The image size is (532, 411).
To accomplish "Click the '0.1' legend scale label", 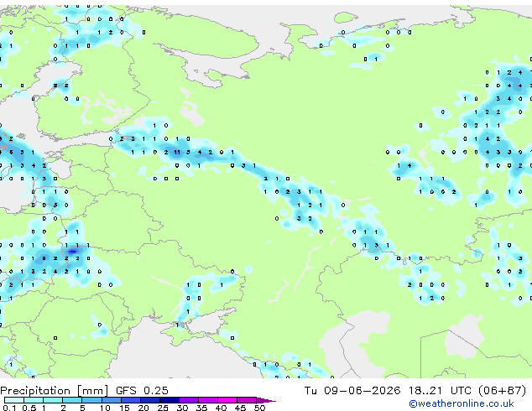I will pyautogui.click(x=9, y=408).
